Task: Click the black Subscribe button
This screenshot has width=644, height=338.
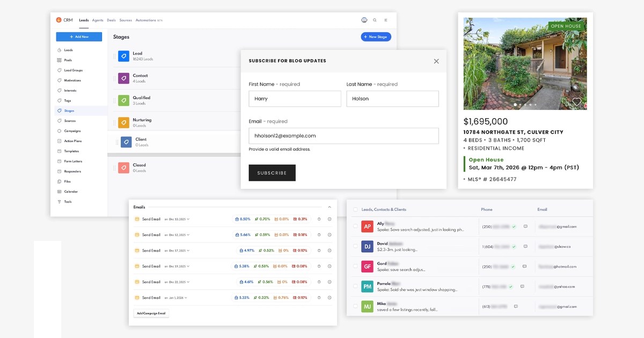Action: (x=272, y=173)
